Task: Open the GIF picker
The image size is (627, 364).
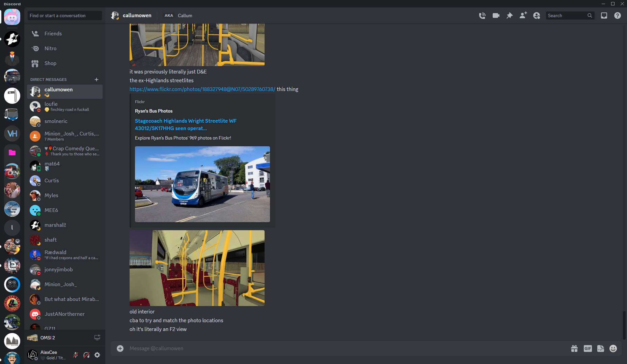Action: tap(588, 348)
